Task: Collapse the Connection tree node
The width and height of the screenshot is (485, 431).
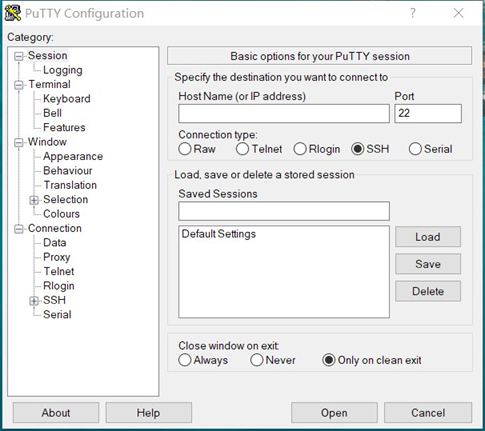Action: pos(19,229)
